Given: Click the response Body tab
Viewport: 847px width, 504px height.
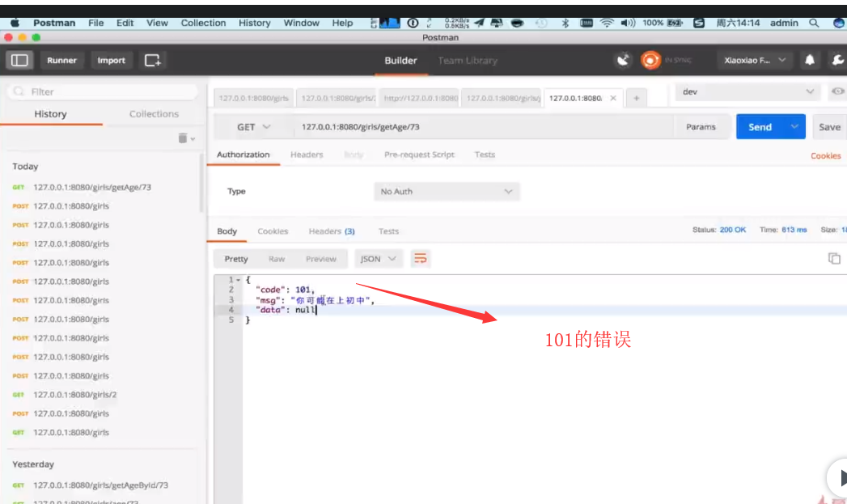Looking at the screenshot, I should tap(227, 231).
